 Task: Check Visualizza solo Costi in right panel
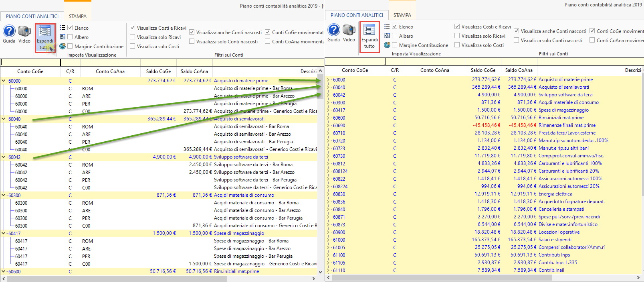[457, 45]
